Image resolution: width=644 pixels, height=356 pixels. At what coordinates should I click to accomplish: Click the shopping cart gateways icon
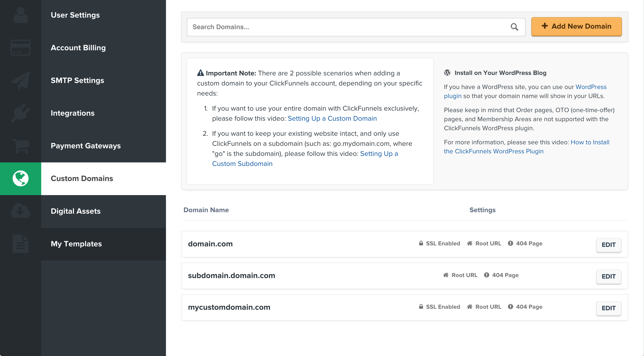(21, 146)
